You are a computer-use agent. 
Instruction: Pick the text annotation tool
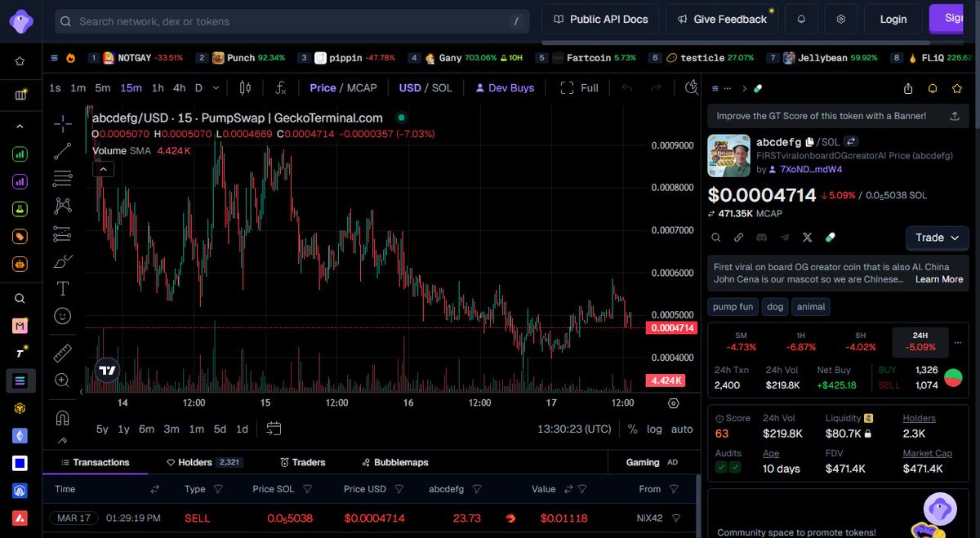(62, 288)
